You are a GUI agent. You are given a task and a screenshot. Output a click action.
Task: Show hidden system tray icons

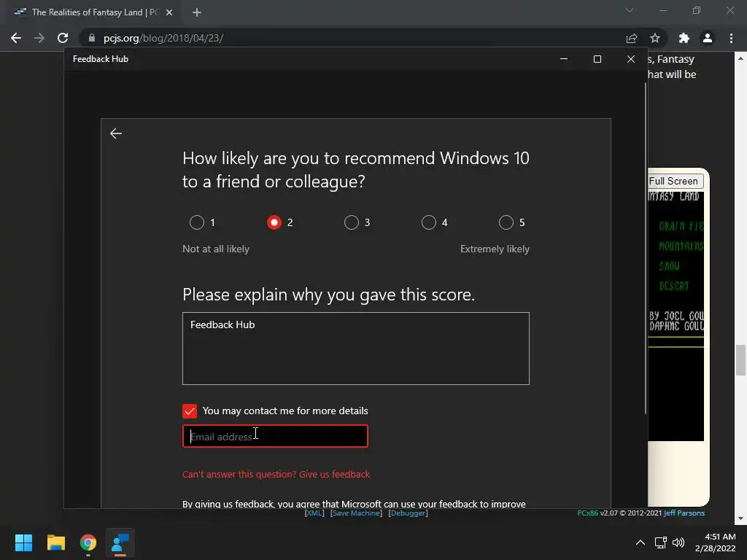tap(640, 542)
